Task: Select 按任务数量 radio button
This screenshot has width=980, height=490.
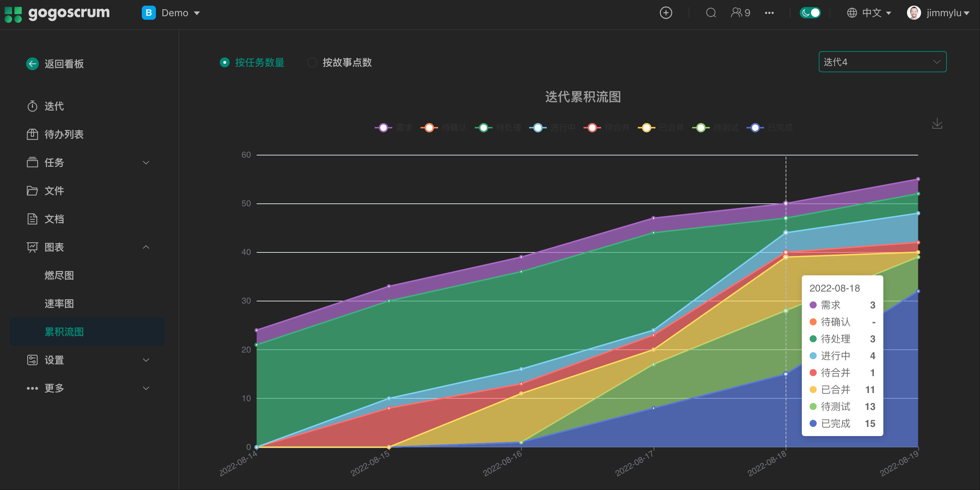Action: (x=224, y=62)
